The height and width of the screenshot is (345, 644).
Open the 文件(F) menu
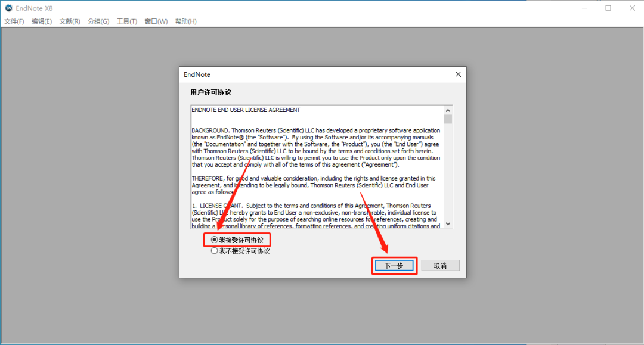tap(14, 21)
